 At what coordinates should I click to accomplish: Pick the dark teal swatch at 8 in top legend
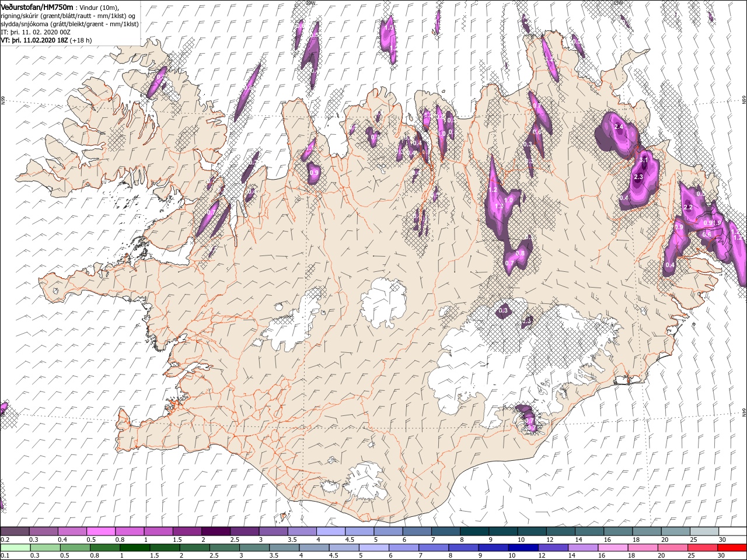[474, 531]
